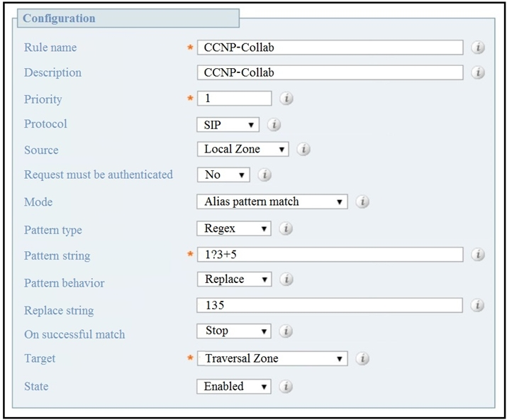
Task: Open the Pattern behavior dropdown showing Replace
Action: coord(233,280)
